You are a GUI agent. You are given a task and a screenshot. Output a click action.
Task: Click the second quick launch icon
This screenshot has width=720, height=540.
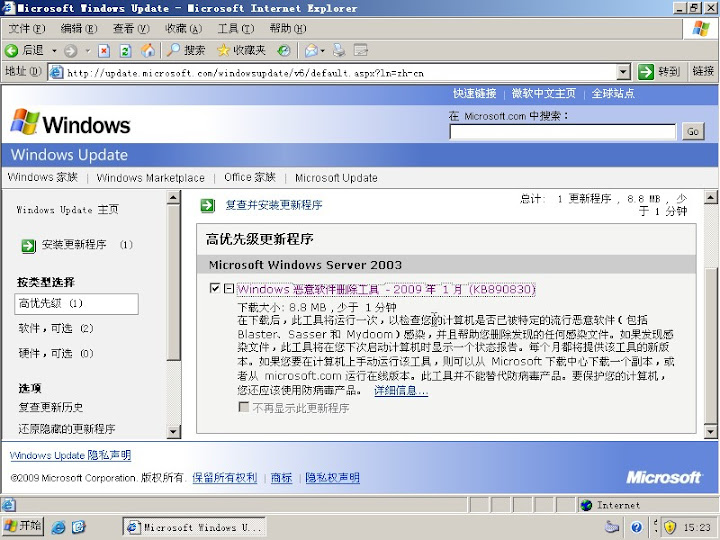click(79, 527)
